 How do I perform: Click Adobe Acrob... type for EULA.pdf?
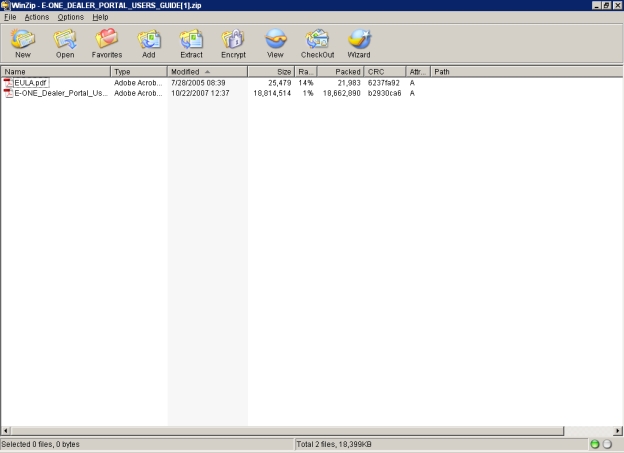[138, 83]
